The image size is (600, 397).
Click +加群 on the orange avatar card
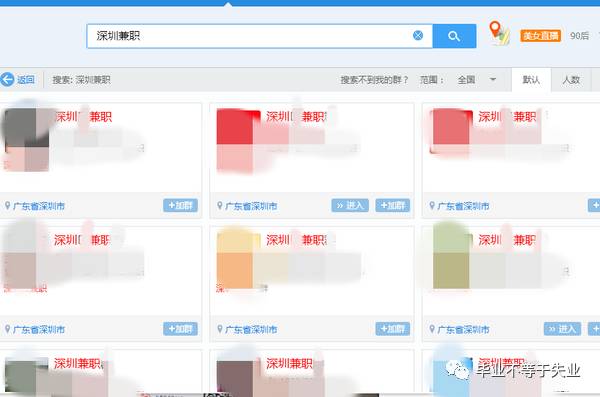click(393, 329)
